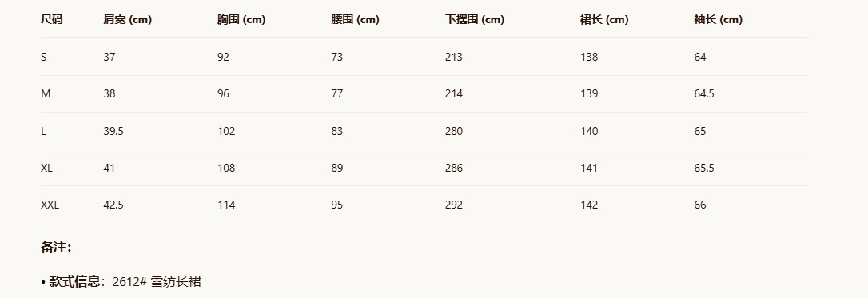This screenshot has width=868, height=298.
Task: Select the 肩宽 (cm) column header
Action: pos(127,20)
